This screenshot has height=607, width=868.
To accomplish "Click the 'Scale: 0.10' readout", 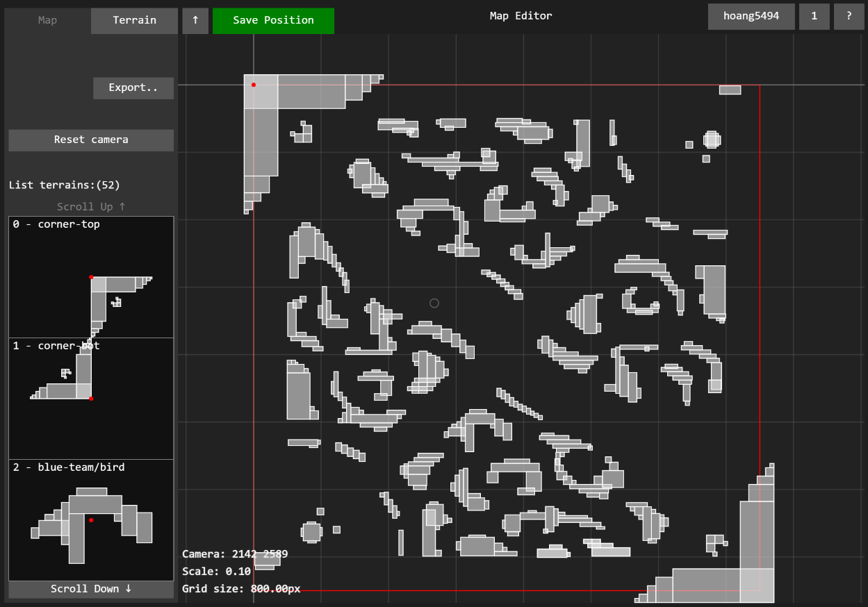I will (216, 572).
